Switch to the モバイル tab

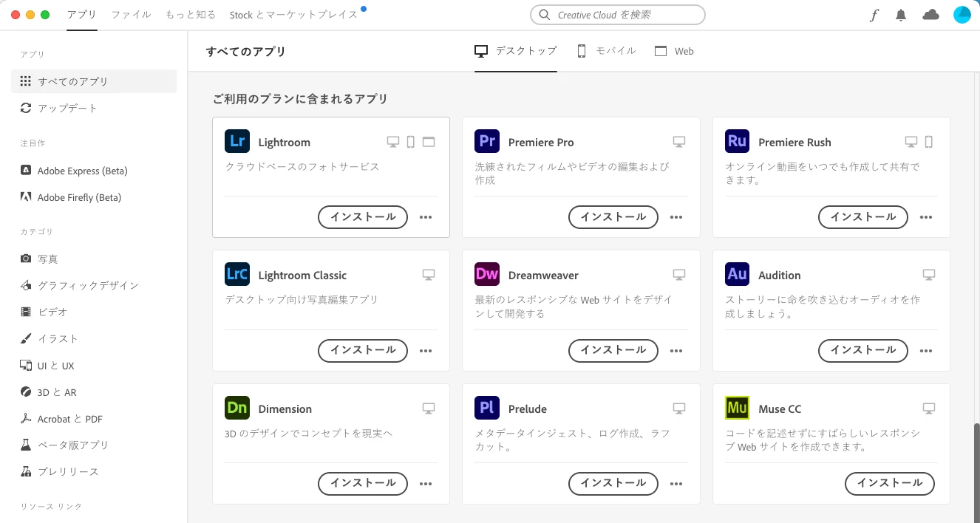point(606,51)
